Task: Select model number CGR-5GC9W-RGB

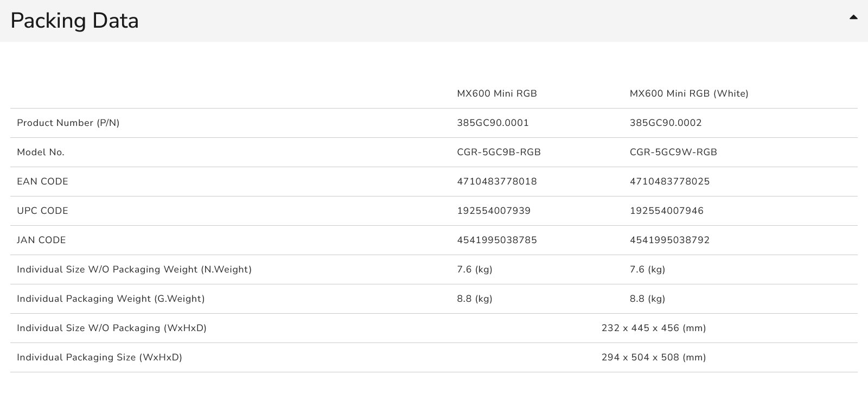Action: (x=673, y=152)
